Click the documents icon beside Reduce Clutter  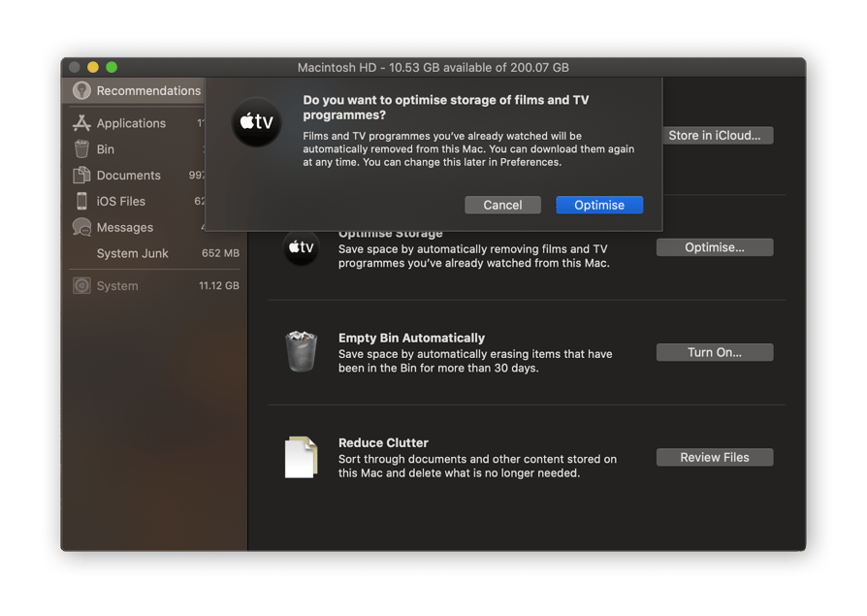[x=302, y=456]
